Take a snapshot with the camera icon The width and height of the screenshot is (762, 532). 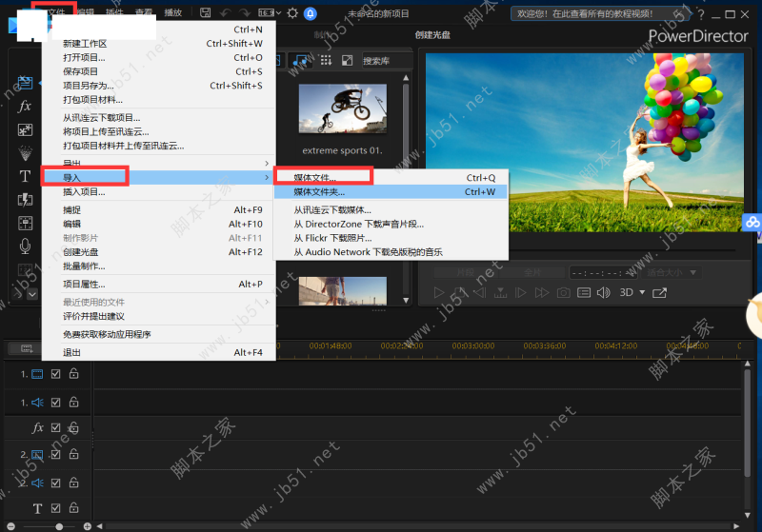563,293
